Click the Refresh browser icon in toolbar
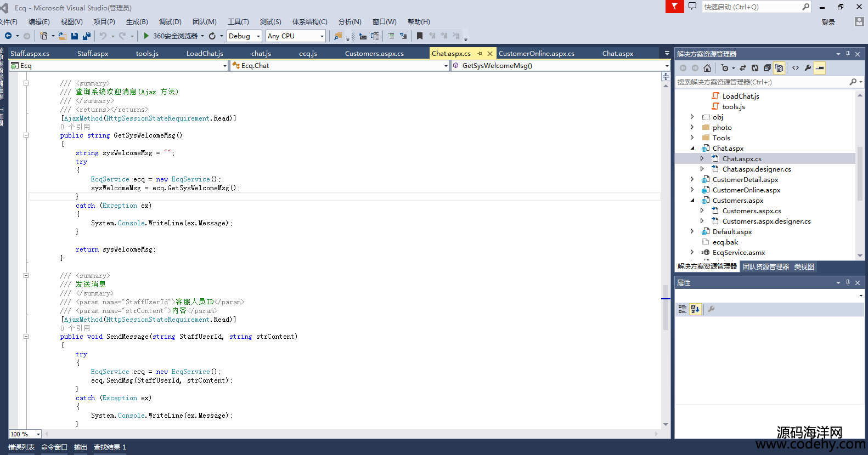868x455 pixels. (x=212, y=36)
